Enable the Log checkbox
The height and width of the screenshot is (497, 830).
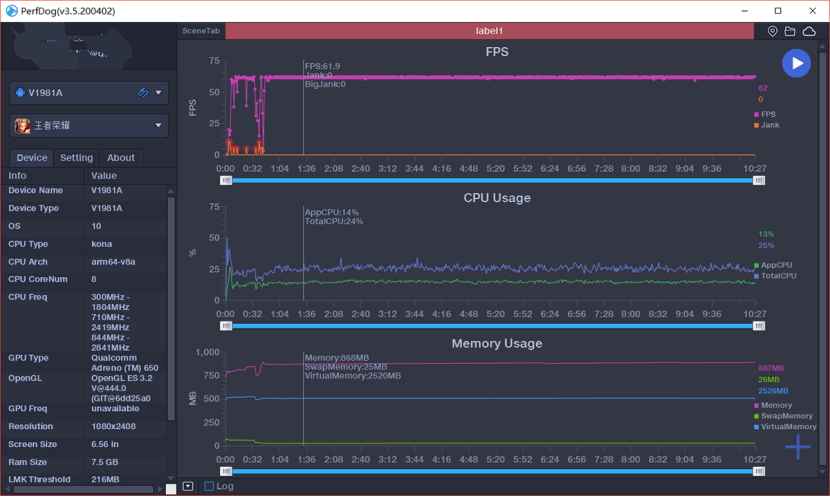click(x=209, y=486)
